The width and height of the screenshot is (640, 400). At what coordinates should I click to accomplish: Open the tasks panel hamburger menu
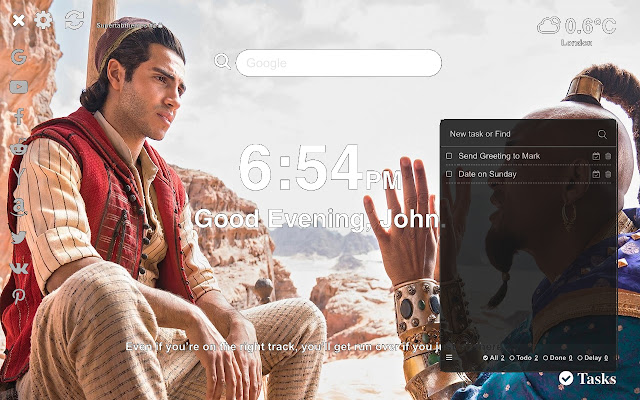click(x=449, y=358)
